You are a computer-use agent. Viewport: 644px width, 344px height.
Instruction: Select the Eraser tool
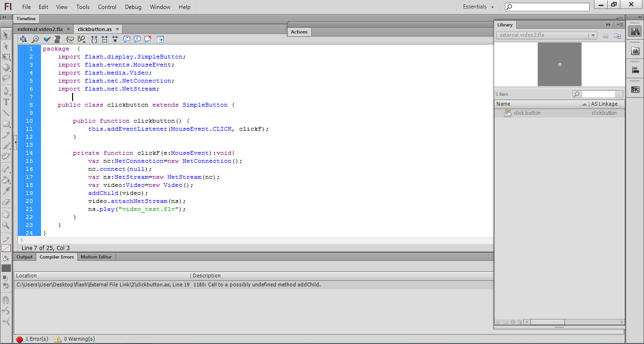point(6,201)
